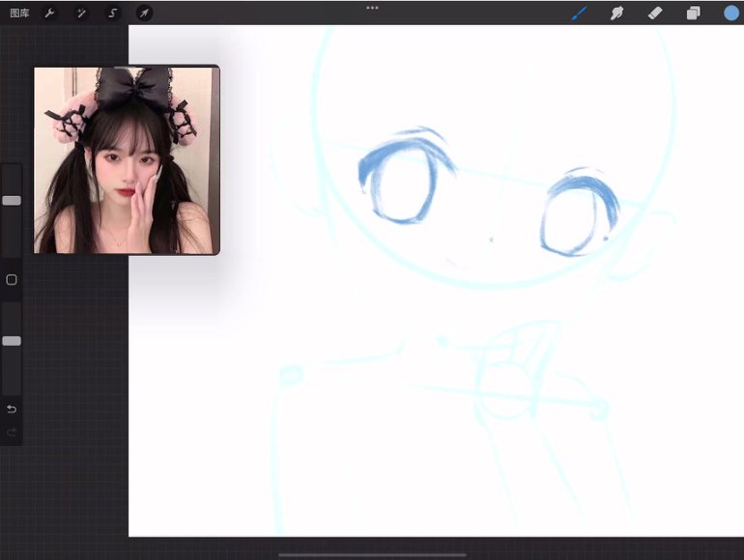Select the Brush tool

[580, 14]
